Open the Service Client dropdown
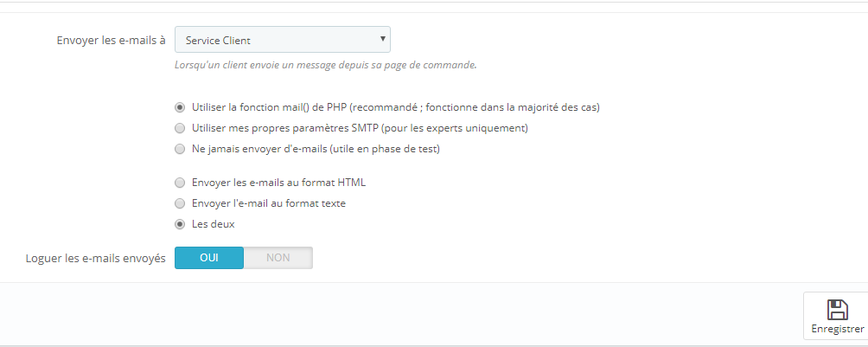Screen dimensions: 868x347 283,40
